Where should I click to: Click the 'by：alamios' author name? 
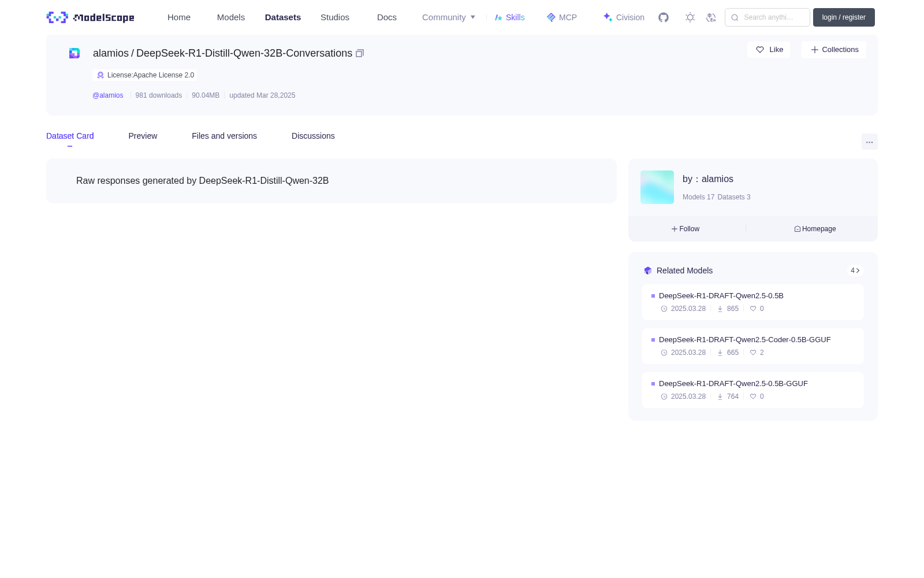click(708, 179)
